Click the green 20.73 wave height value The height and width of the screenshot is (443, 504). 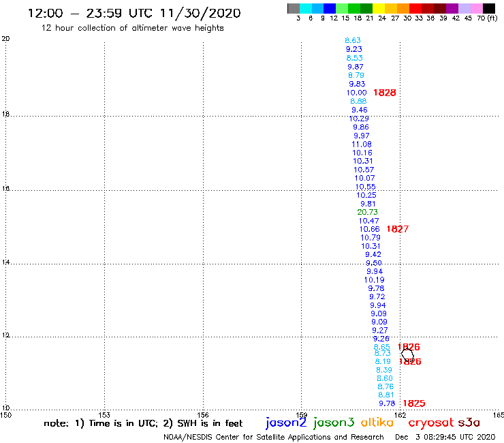coord(367,212)
